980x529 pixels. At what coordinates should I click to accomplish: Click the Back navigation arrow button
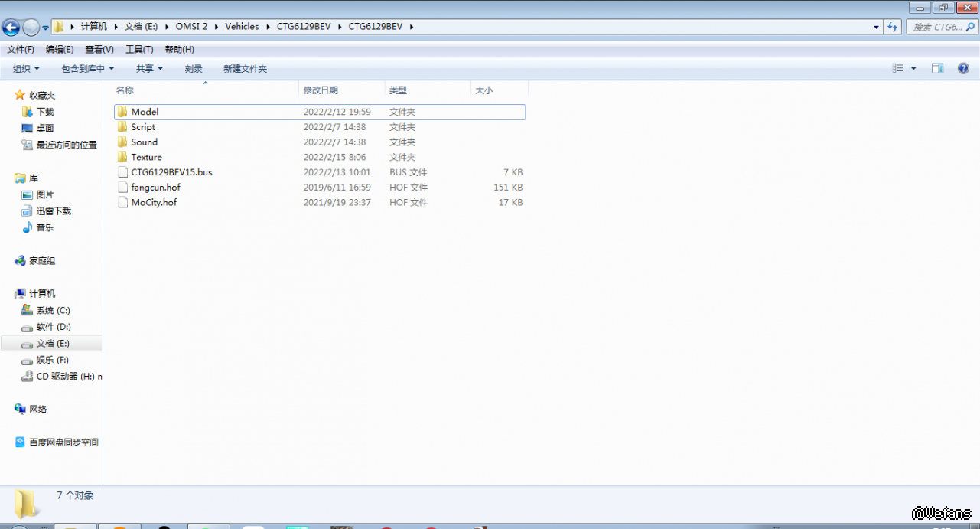click(11, 28)
